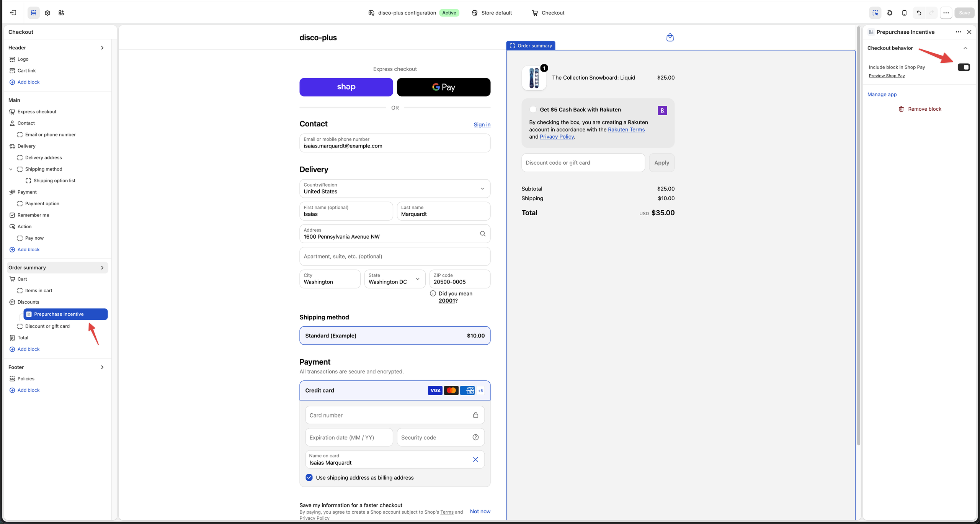The image size is (980, 524).
Task: Collapse the Shipping method tree item
Action: pyautogui.click(x=11, y=169)
